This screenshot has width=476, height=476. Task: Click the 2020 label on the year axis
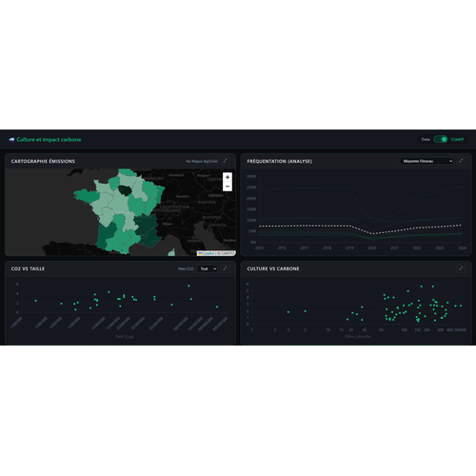coord(372,248)
